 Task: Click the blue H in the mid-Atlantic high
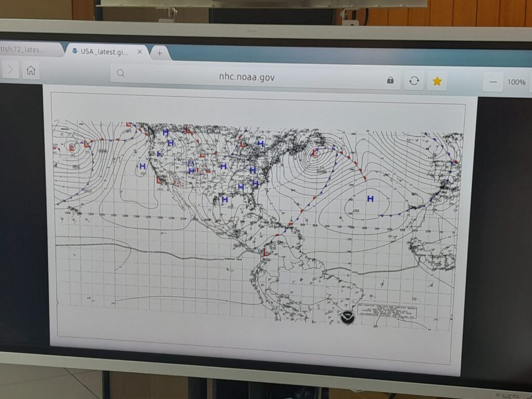[370, 198]
